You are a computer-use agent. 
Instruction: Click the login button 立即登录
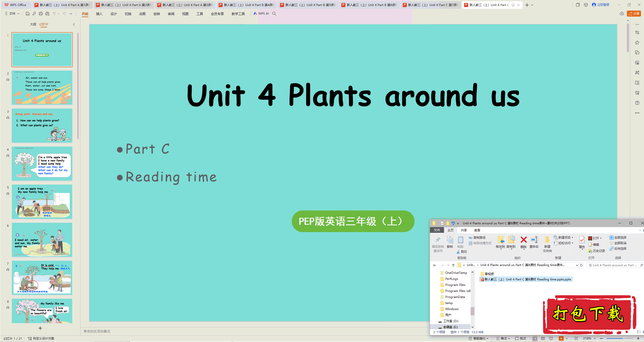coord(601,5)
